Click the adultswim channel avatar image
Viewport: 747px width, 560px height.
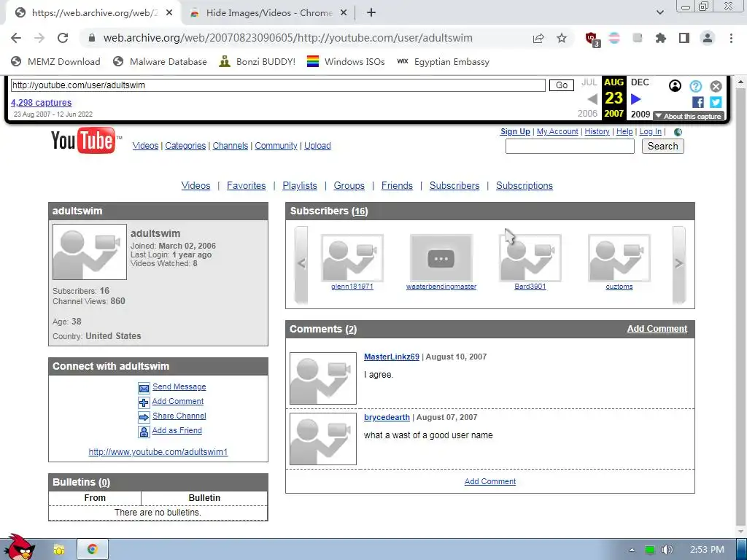(x=90, y=252)
